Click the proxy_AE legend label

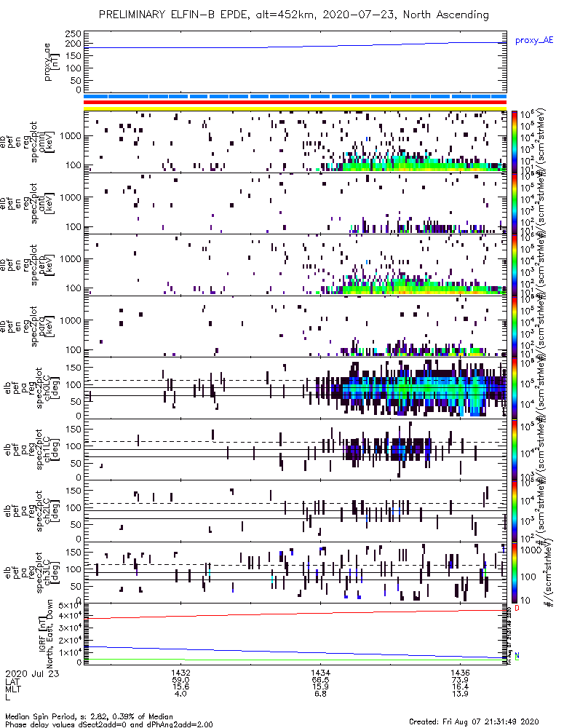(x=534, y=40)
